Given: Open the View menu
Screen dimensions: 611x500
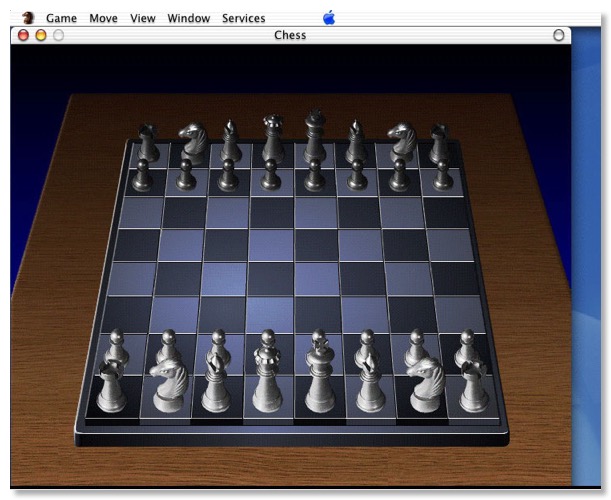Looking at the screenshot, I should click(143, 18).
